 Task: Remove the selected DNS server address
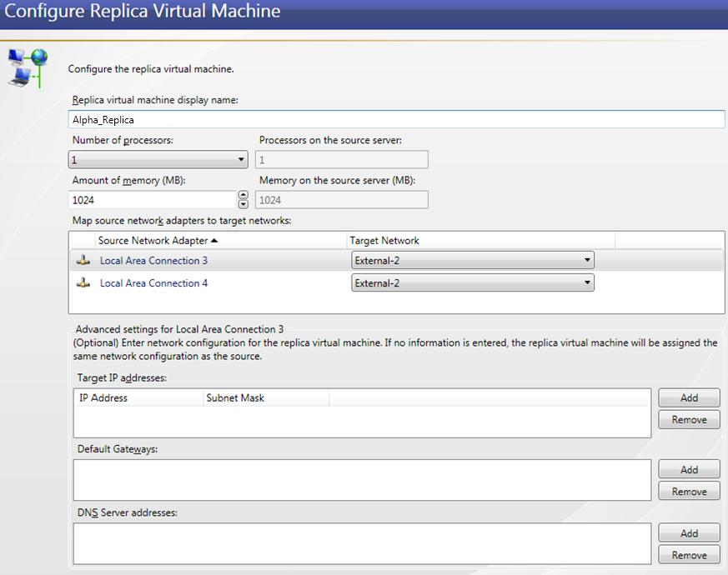tap(689, 555)
